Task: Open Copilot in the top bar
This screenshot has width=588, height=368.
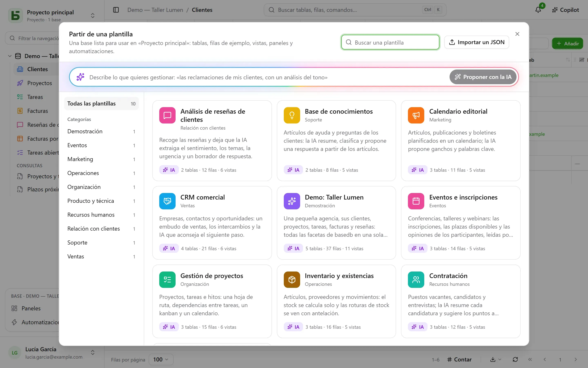Action: 565,10
